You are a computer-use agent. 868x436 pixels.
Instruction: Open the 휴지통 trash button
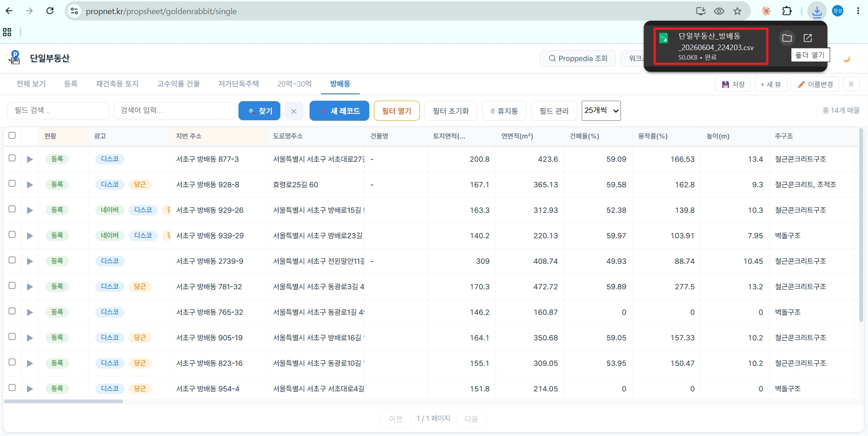click(x=504, y=111)
